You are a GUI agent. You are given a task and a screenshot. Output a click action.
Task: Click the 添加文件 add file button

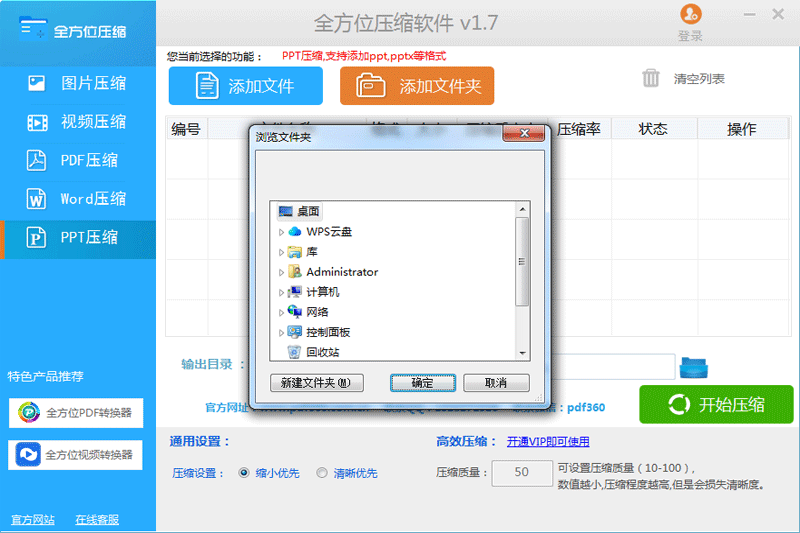pos(246,86)
